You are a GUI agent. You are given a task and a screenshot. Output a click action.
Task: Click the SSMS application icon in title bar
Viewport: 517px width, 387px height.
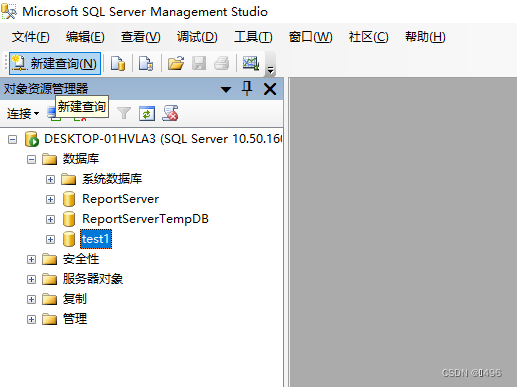click(9, 11)
